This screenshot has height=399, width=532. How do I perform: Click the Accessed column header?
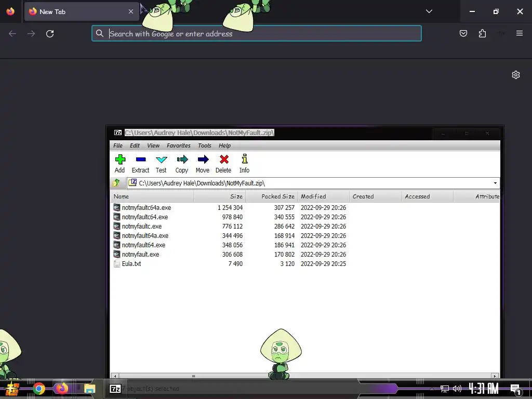[427, 196]
